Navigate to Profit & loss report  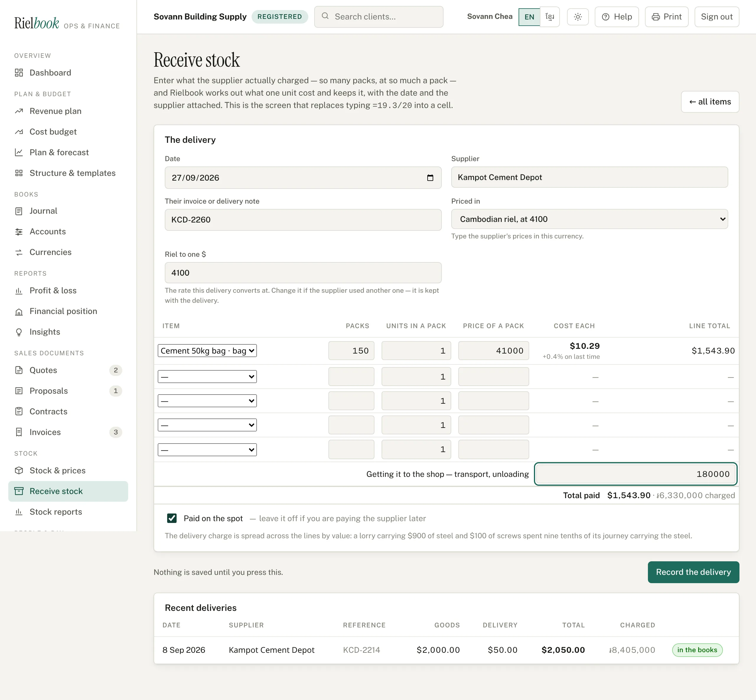(68, 290)
